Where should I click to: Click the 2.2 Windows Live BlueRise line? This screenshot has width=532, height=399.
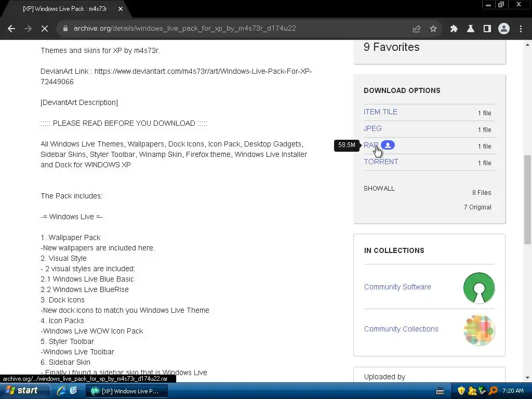[x=85, y=290]
